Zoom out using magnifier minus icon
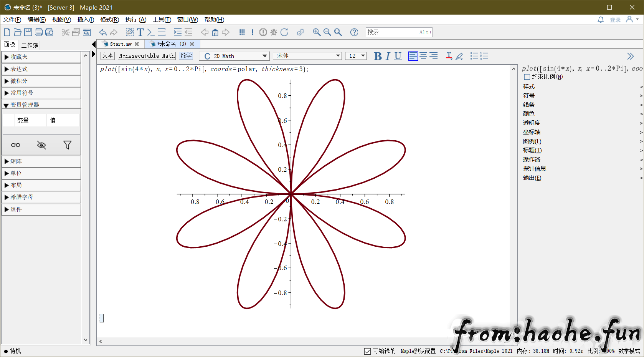The width and height of the screenshot is (644, 357). (x=327, y=32)
